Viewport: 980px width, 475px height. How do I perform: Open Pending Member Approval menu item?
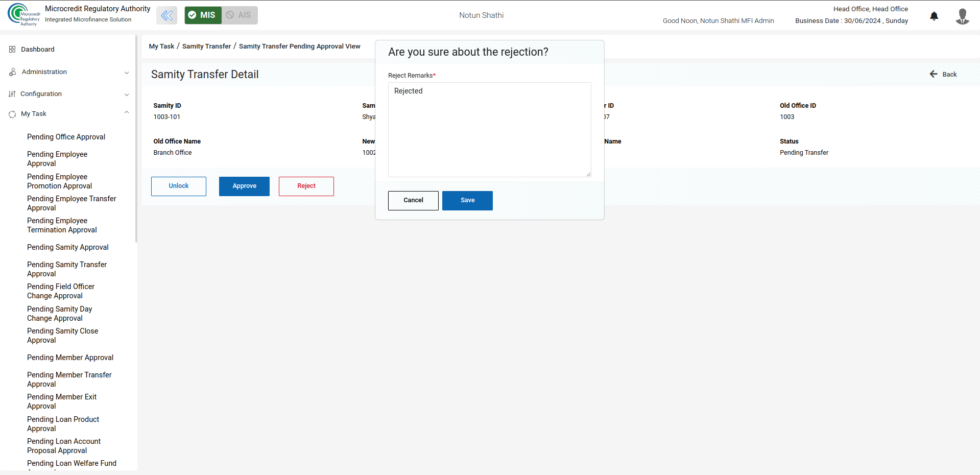(70, 358)
